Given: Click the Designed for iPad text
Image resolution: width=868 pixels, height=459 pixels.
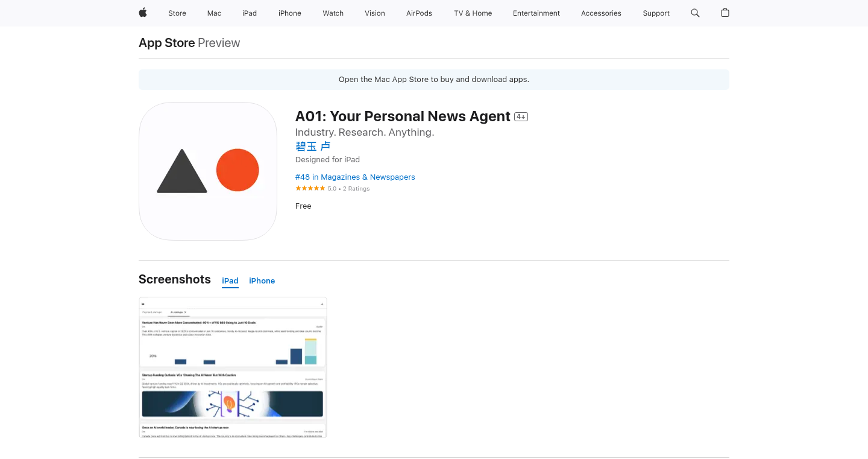Looking at the screenshot, I should point(327,160).
